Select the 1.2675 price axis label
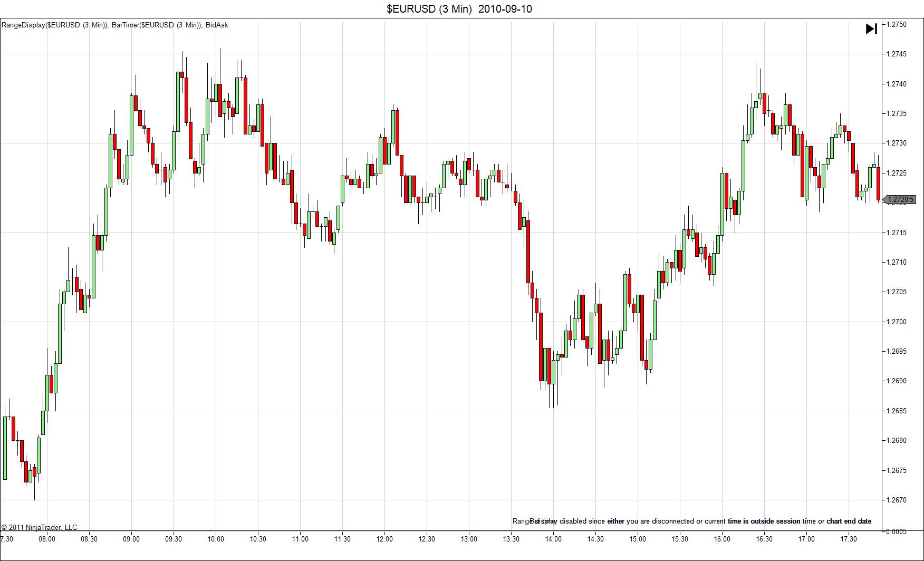This screenshot has width=924, height=561. click(x=897, y=470)
